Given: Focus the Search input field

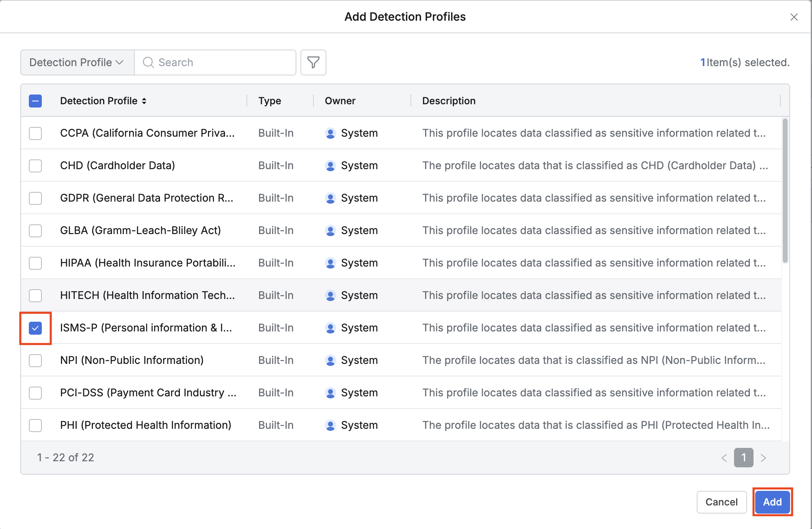Looking at the screenshot, I should [x=223, y=62].
